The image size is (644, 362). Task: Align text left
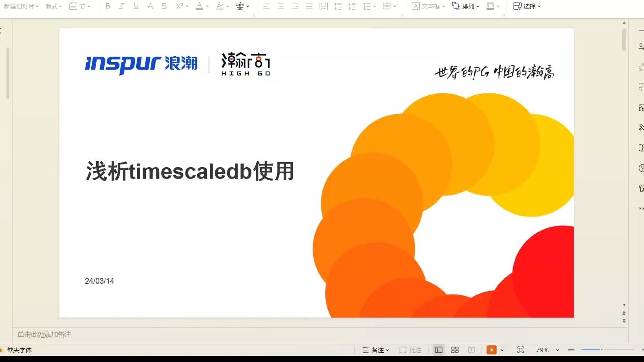point(267,6)
